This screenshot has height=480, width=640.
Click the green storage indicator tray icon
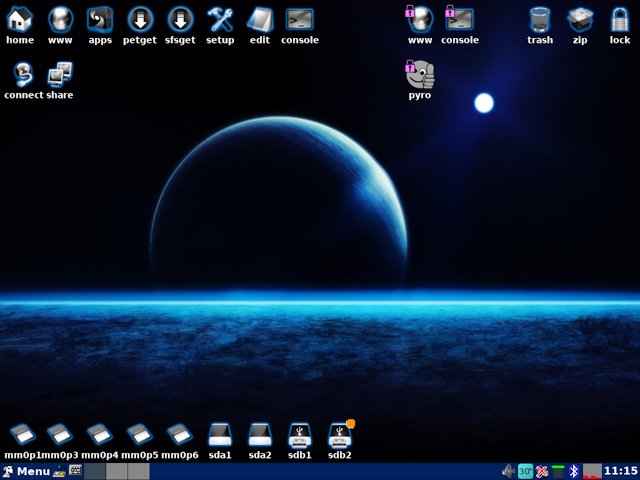click(x=558, y=471)
